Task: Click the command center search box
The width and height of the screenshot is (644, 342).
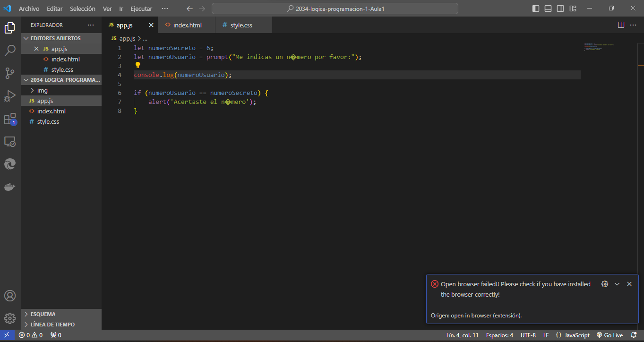Action: 335,9
